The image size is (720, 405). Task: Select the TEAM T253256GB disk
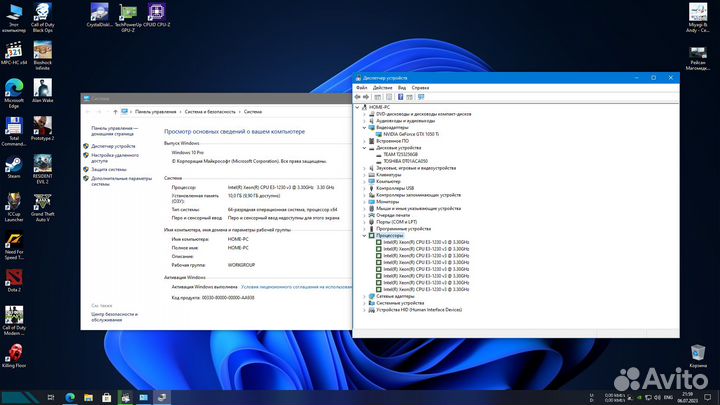click(400, 154)
